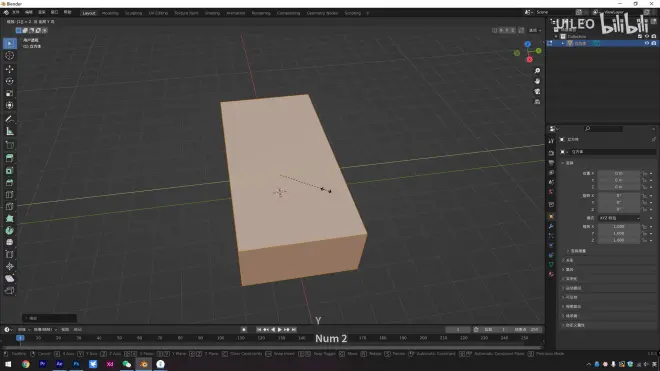660x371 pixels.
Task: Click the properties search field
Action: (604, 128)
